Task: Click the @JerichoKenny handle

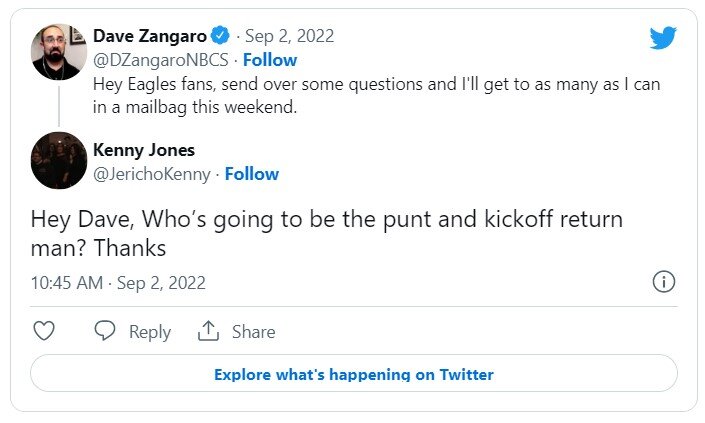Action: (x=152, y=174)
